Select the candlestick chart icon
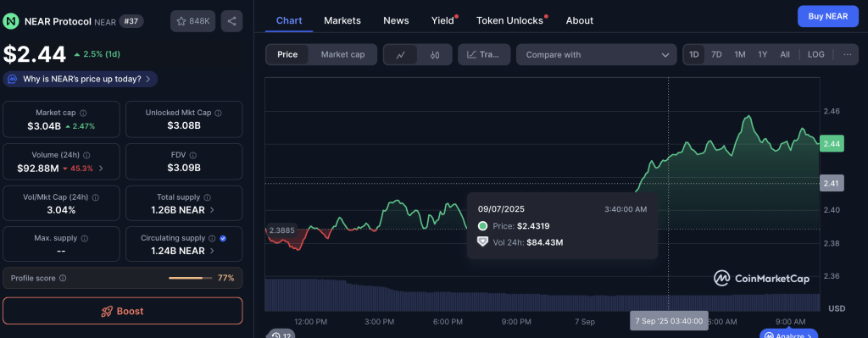868x338 pixels. 435,55
